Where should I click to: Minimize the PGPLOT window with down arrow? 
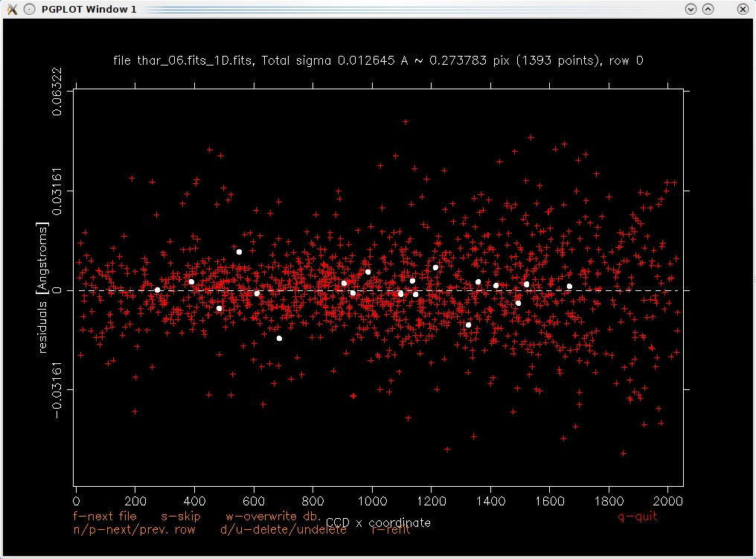point(691,9)
